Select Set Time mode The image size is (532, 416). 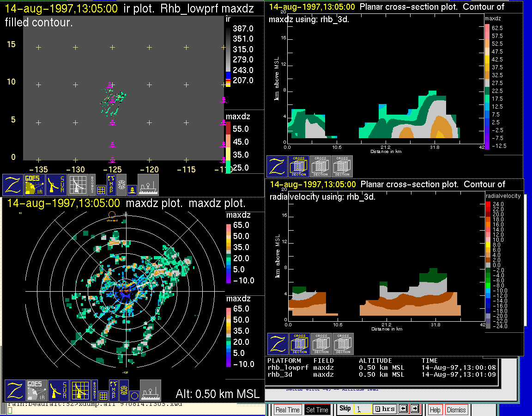(317, 410)
